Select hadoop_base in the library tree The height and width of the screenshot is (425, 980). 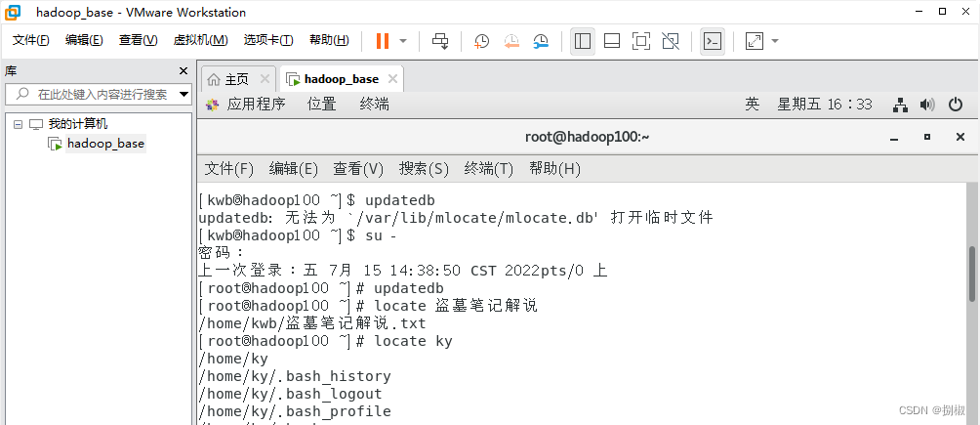pyautogui.click(x=105, y=144)
